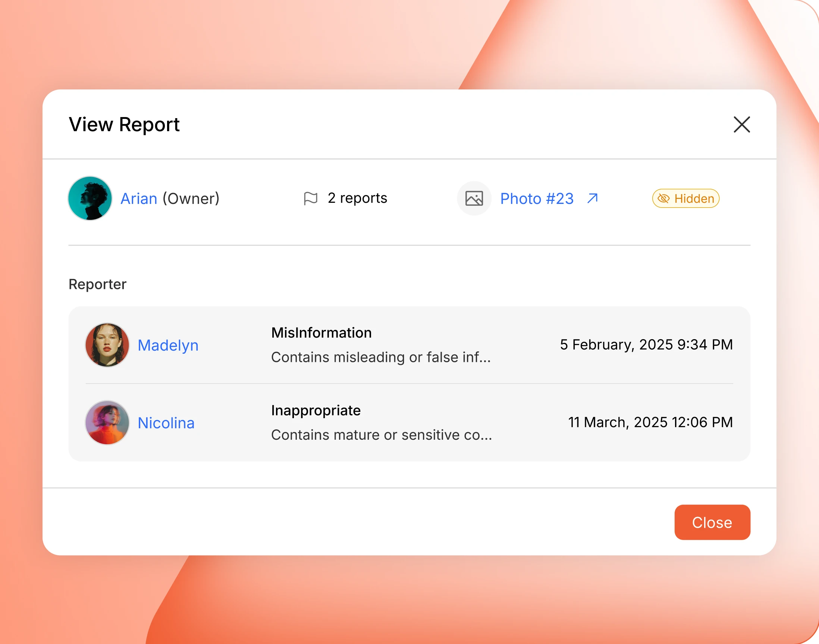
Task: Click the orange Close button
Action: (x=712, y=522)
